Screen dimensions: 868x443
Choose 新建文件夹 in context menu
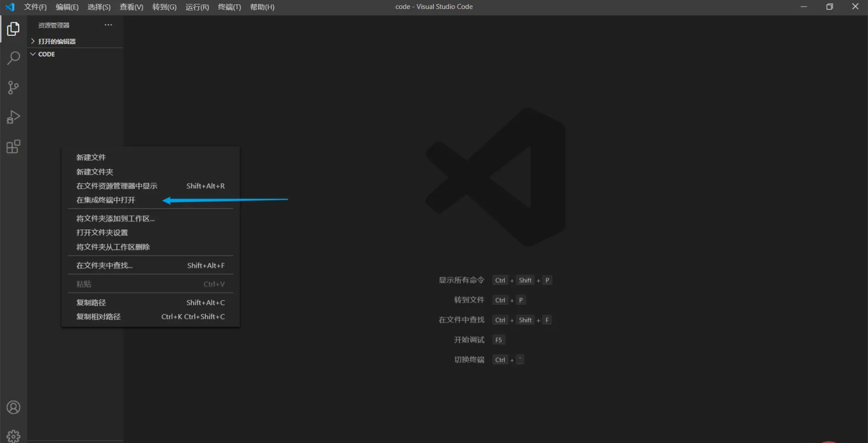[150, 172]
